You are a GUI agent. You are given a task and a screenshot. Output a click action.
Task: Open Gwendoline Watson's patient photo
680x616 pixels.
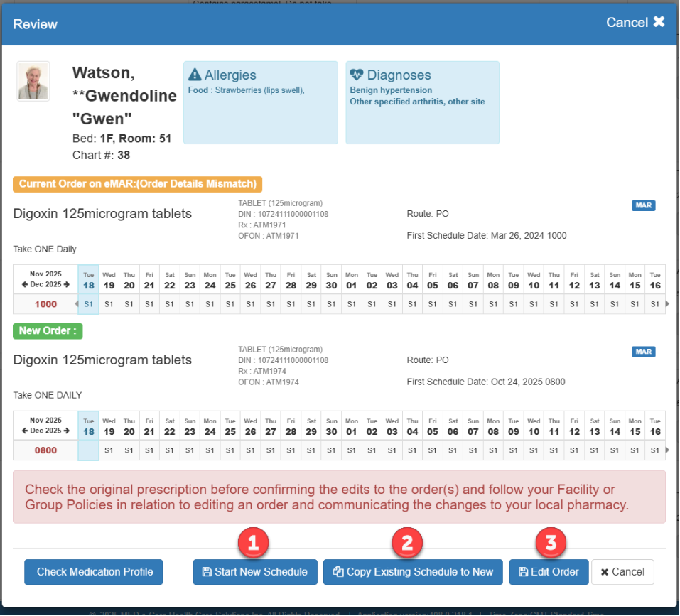tap(33, 81)
